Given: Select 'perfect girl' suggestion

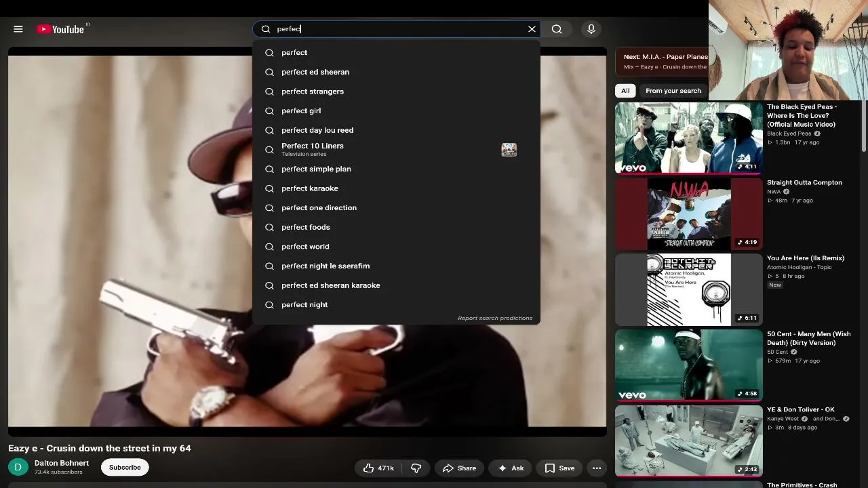Looking at the screenshot, I should point(396,110).
